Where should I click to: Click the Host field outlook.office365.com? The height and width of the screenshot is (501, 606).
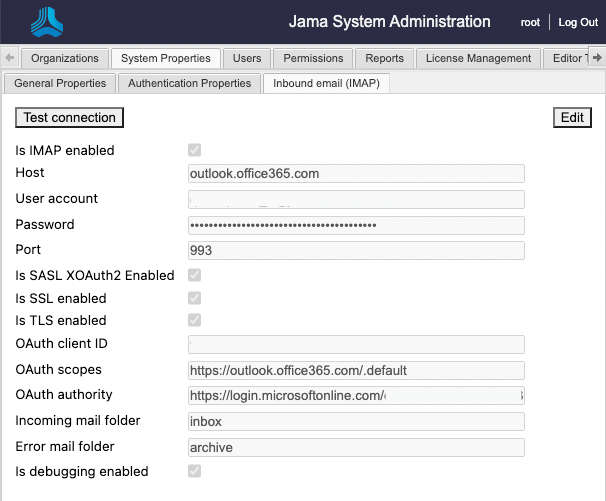pos(356,174)
